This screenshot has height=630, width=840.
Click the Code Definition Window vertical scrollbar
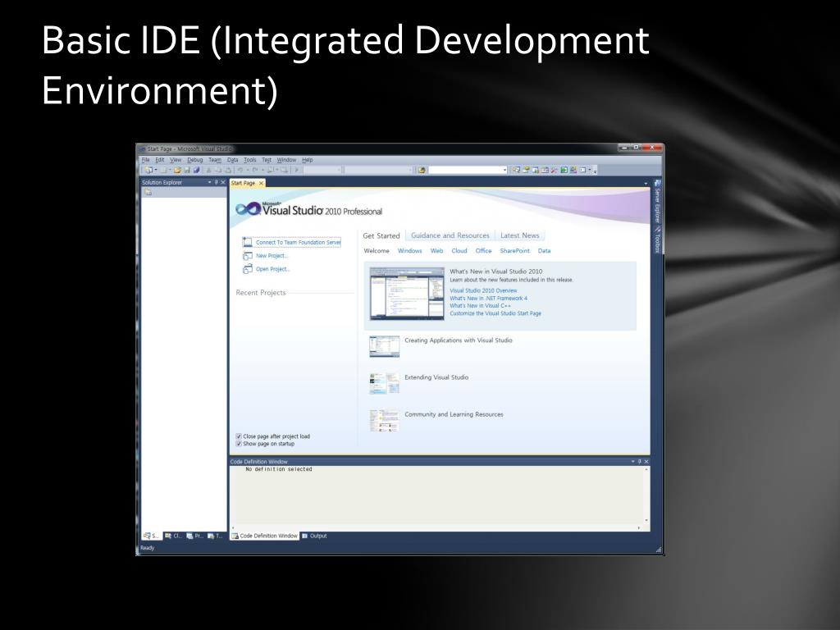(646, 495)
